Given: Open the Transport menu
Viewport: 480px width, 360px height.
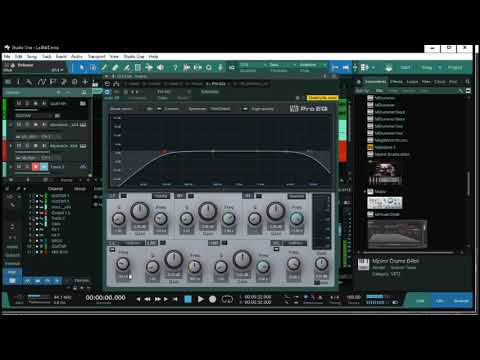Looking at the screenshot, I should coord(96,56).
